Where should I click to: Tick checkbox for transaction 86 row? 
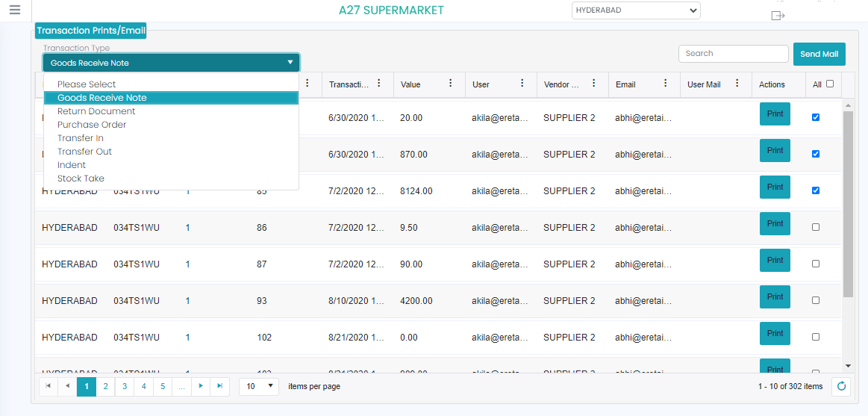[815, 227]
